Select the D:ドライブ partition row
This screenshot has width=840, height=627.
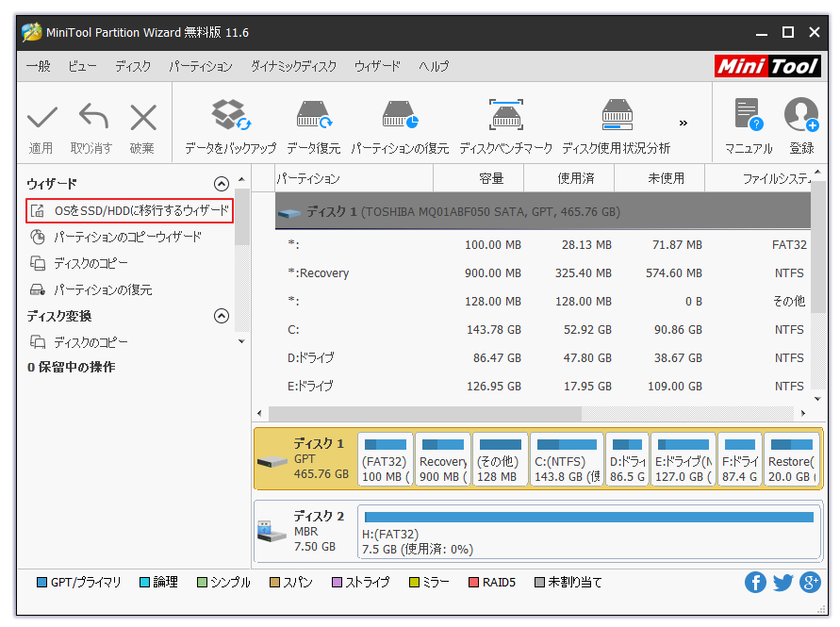coord(543,358)
